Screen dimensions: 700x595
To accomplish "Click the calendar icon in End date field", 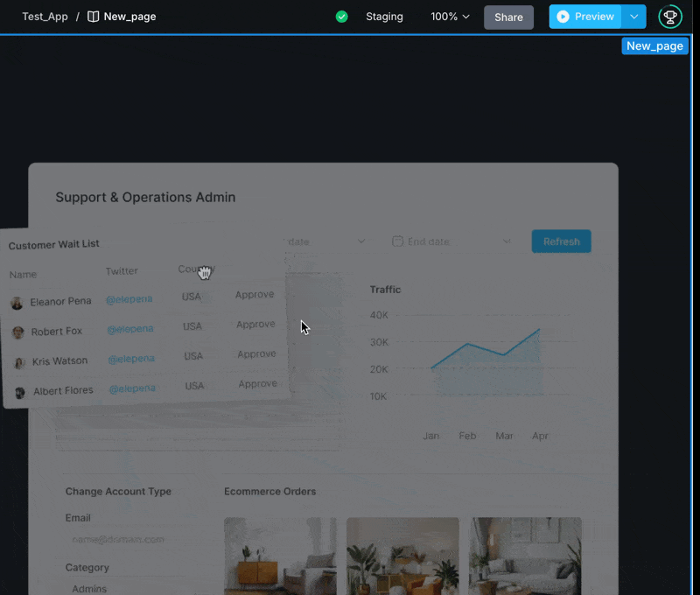I will [397, 241].
